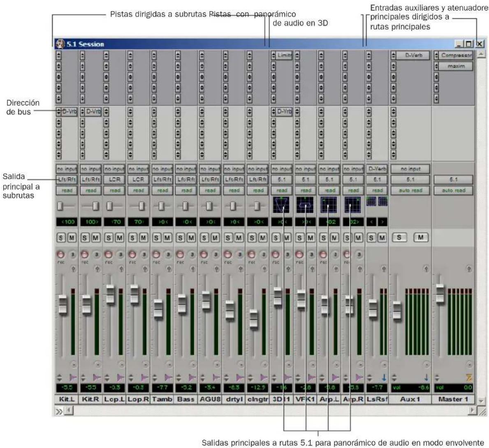489x448 pixels.
Task: Select the Kit.L track name
Action: [x=67, y=399]
